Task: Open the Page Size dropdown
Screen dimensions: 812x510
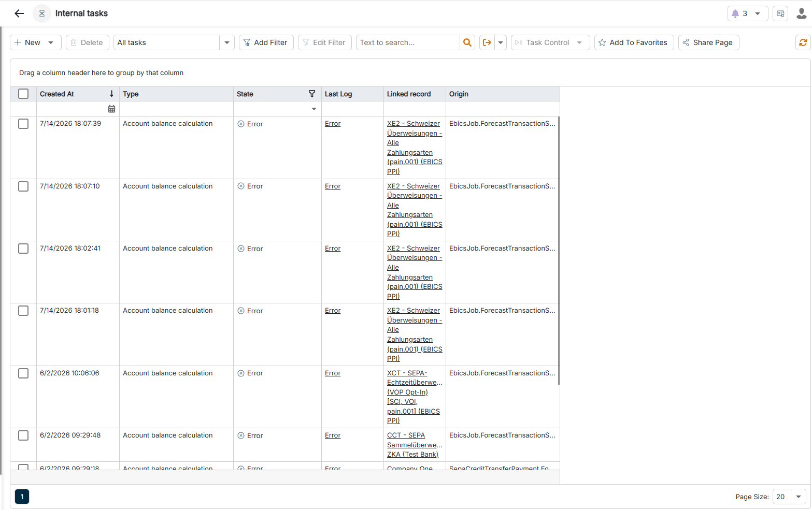Action: click(x=799, y=497)
